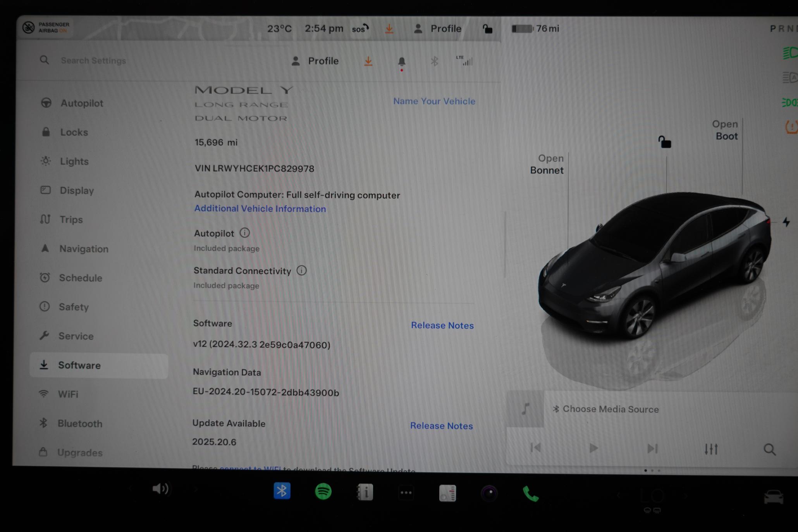Open Release Notes for Update Available

pyautogui.click(x=442, y=426)
